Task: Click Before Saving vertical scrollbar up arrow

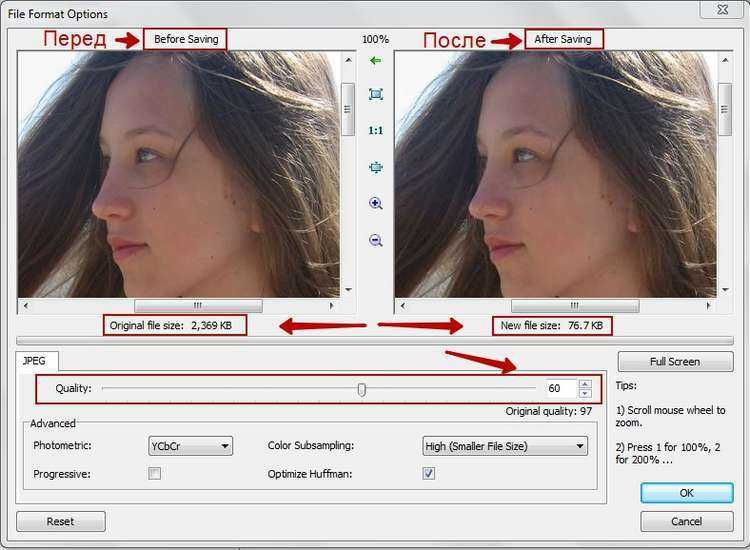Action: [x=348, y=60]
